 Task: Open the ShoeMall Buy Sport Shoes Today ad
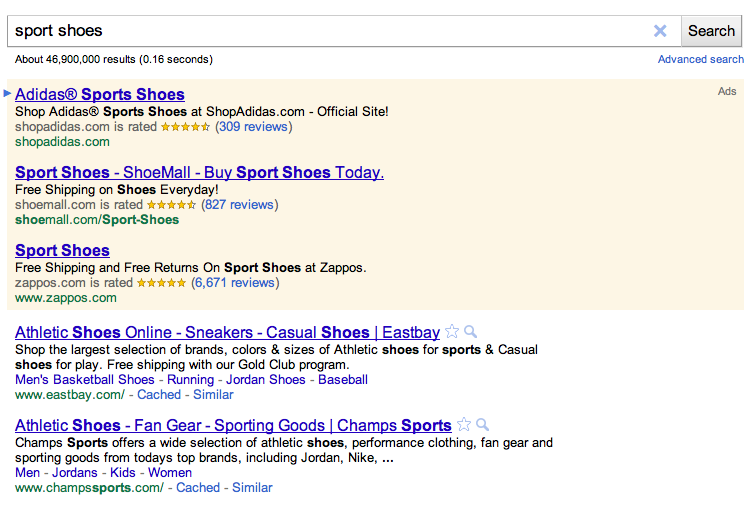(199, 172)
